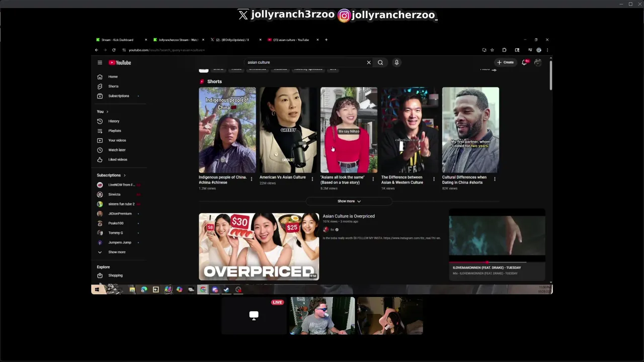Start voice search with the microphone

pos(396,62)
